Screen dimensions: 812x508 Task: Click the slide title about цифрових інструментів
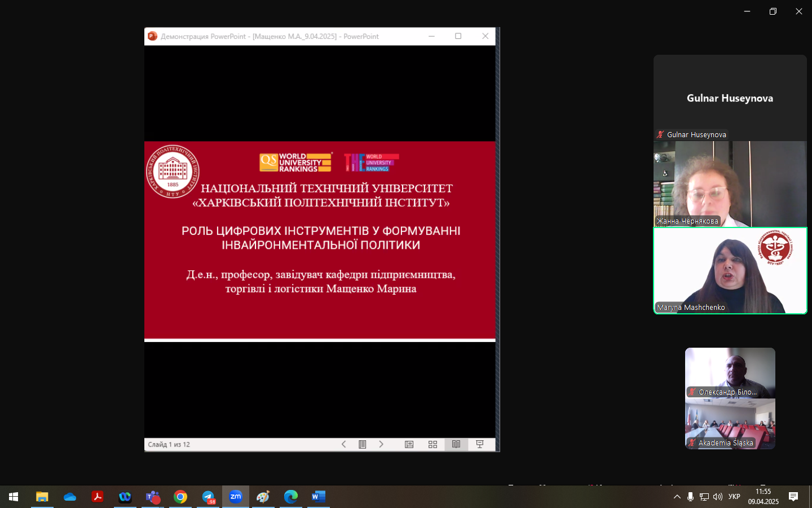coord(321,238)
